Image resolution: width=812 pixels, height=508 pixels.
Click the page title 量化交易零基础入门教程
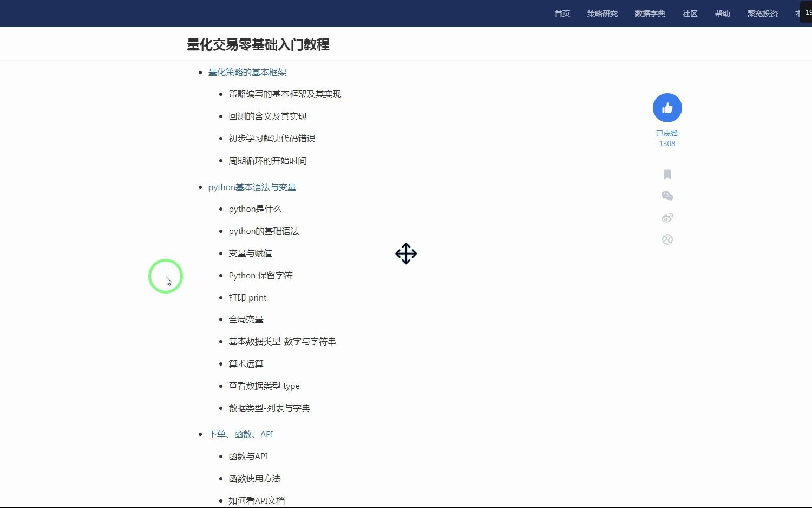tap(258, 44)
